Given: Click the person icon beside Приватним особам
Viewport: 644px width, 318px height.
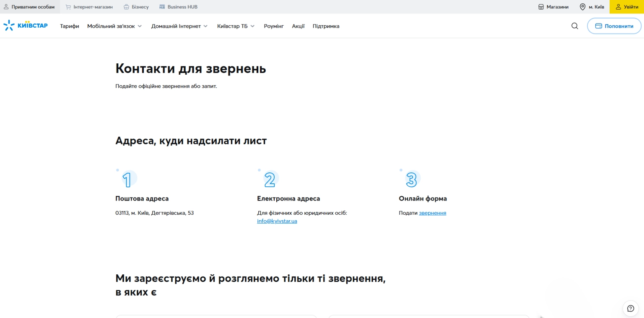Looking at the screenshot, I should coord(6,7).
